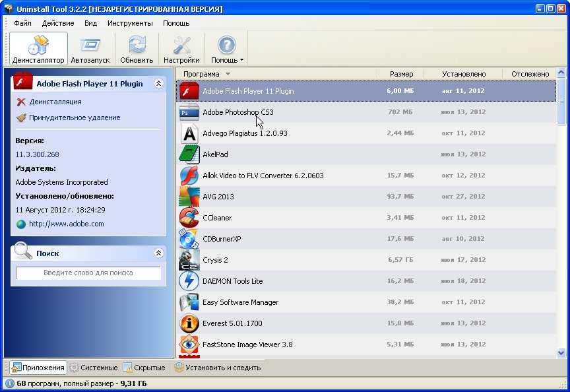Image resolution: width=570 pixels, height=392 pixels.
Task: Click the Flash icon in details panel header
Action: coord(23,81)
